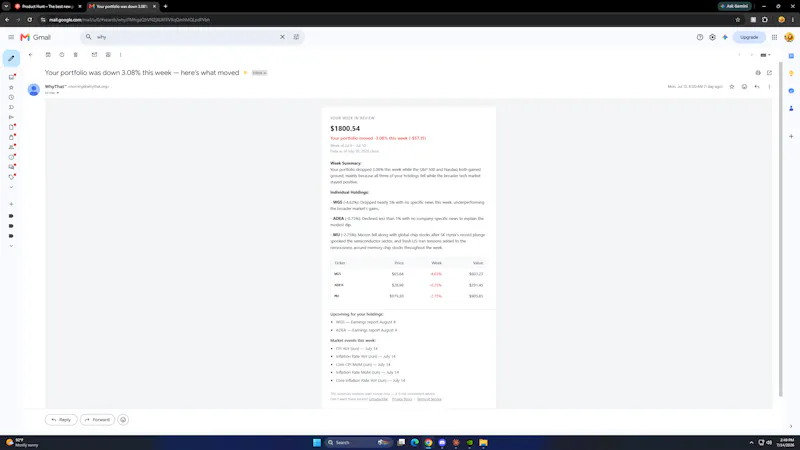Click Move to folder icon
The height and width of the screenshot is (450, 800).
click(x=108, y=55)
